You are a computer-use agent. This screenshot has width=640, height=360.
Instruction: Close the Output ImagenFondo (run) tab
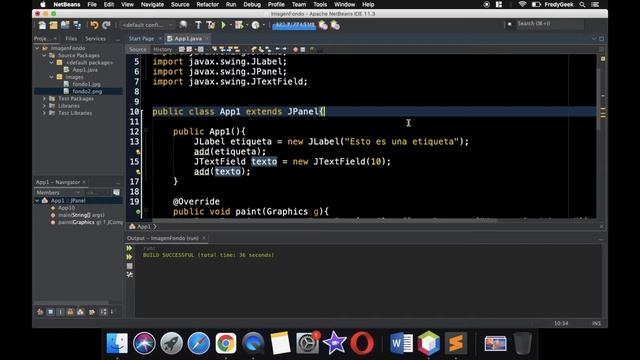(204, 238)
